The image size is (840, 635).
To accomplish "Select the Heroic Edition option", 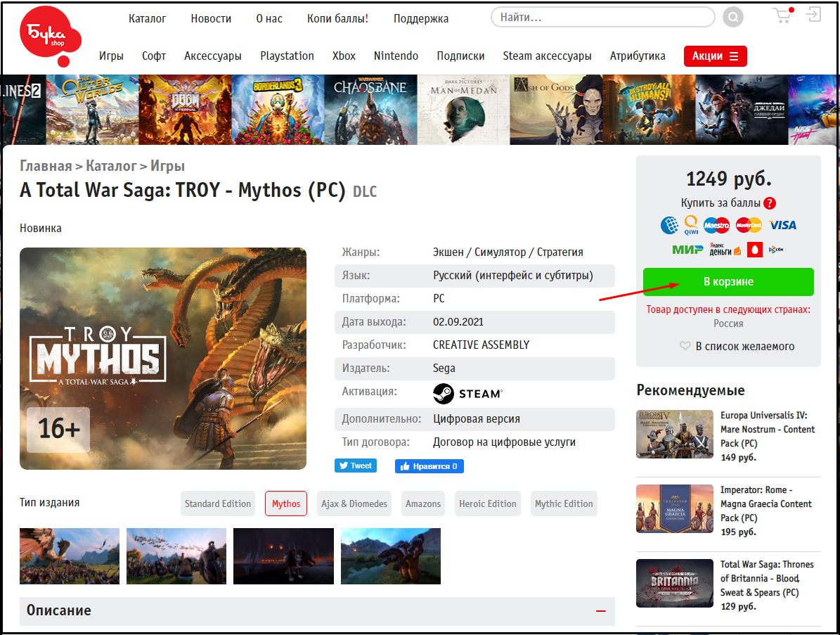I will click(488, 503).
